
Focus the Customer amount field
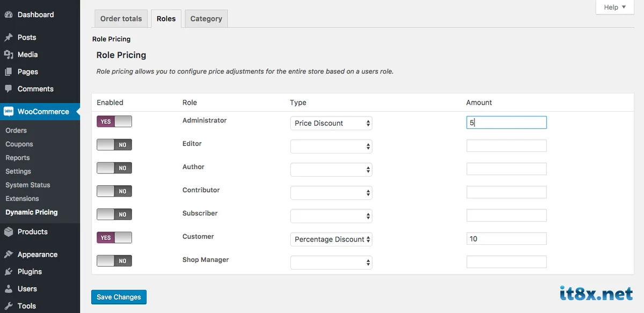(x=507, y=239)
